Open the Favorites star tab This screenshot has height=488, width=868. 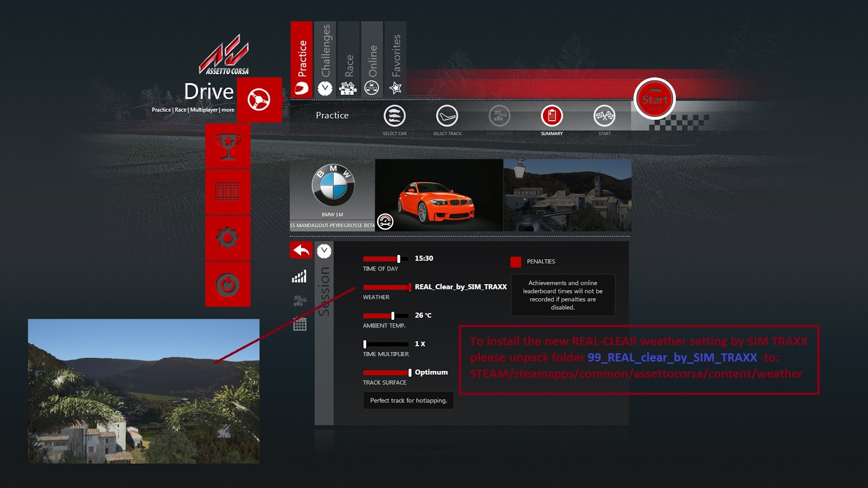[x=395, y=60]
